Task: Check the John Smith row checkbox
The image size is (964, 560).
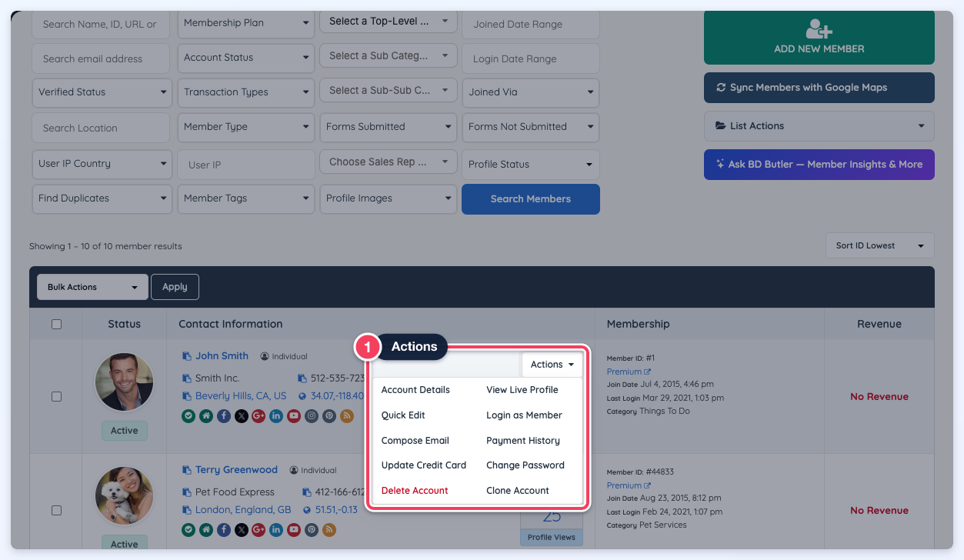Action: pos(56,396)
